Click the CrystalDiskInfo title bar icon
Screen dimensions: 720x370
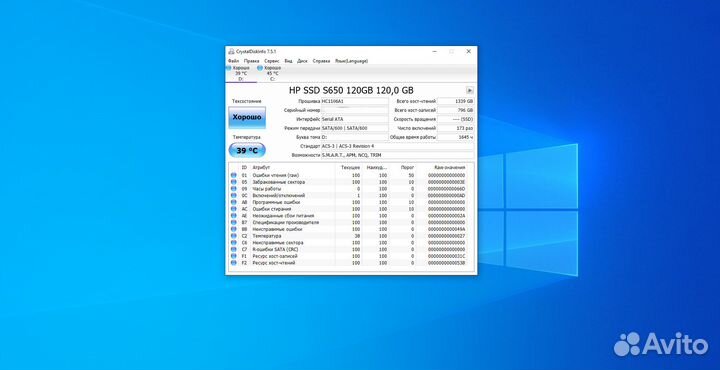[231, 51]
